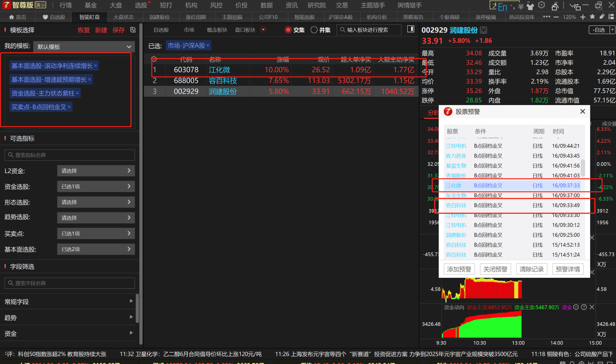Screen dimensions: 616x364
Task: Select the 并集 radio button
Action: (x=314, y=30)
